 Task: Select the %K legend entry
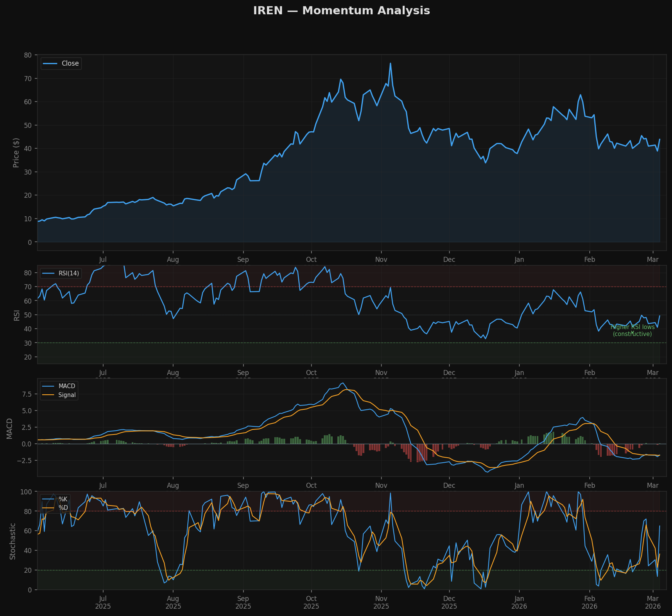point(63,499)
